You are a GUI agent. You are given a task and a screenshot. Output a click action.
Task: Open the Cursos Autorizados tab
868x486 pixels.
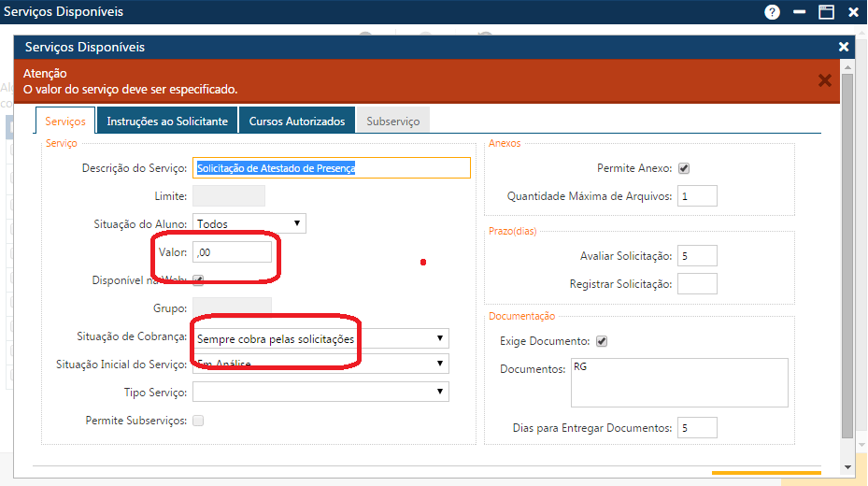pyautogui.click(x=296, y=121)
